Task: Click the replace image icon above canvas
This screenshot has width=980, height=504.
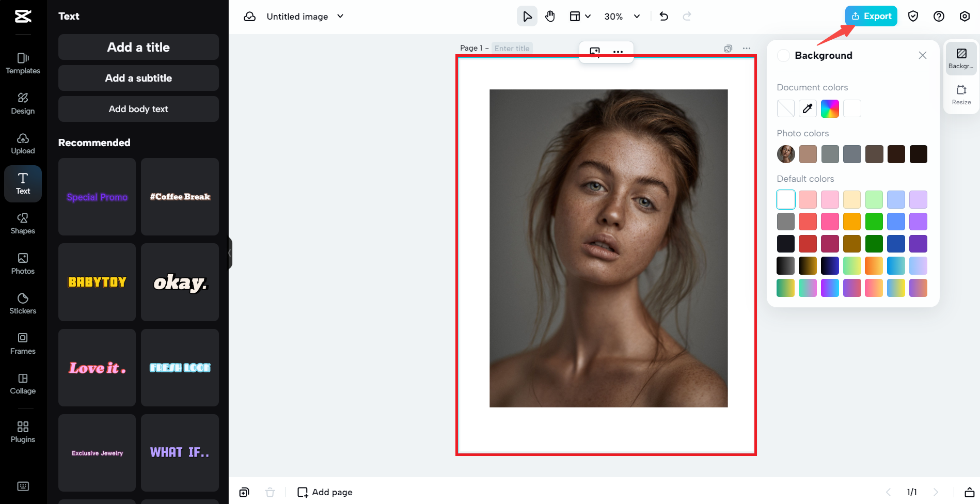Action: coord(595,52)
